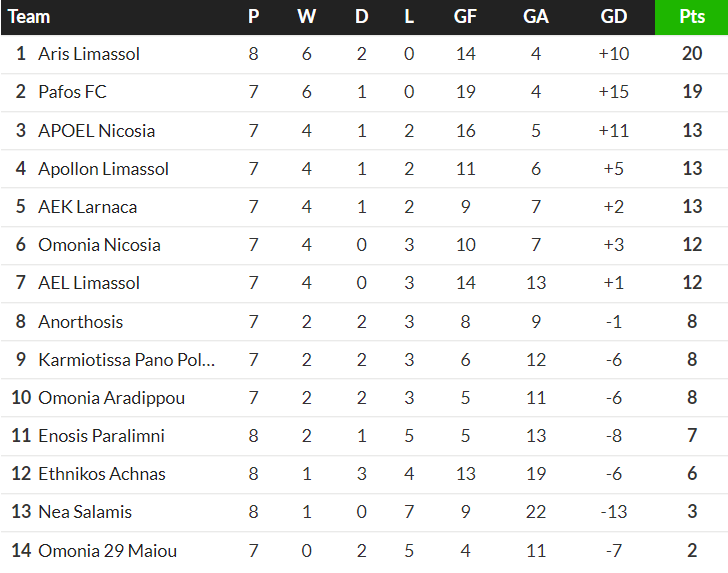The height and width of the screenshot is (573, 728).
Task: Open Ethnikos Achnas team link
Action: coord(102,474)
